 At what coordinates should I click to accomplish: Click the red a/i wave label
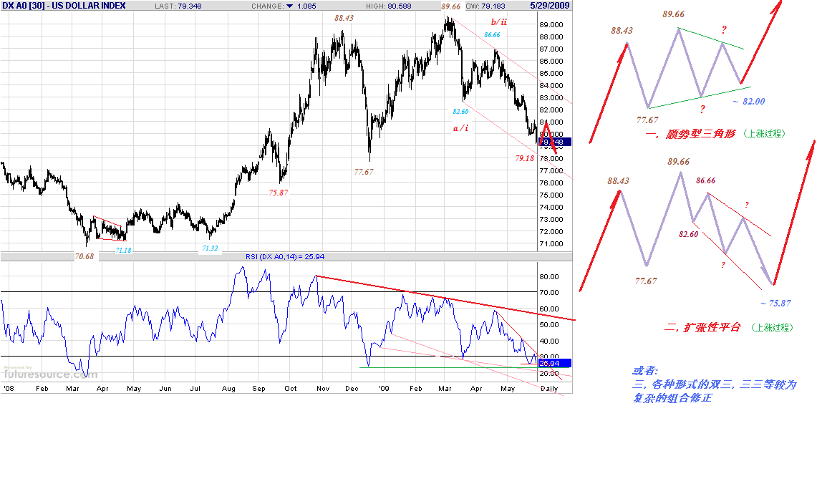(x=460, y=127)
